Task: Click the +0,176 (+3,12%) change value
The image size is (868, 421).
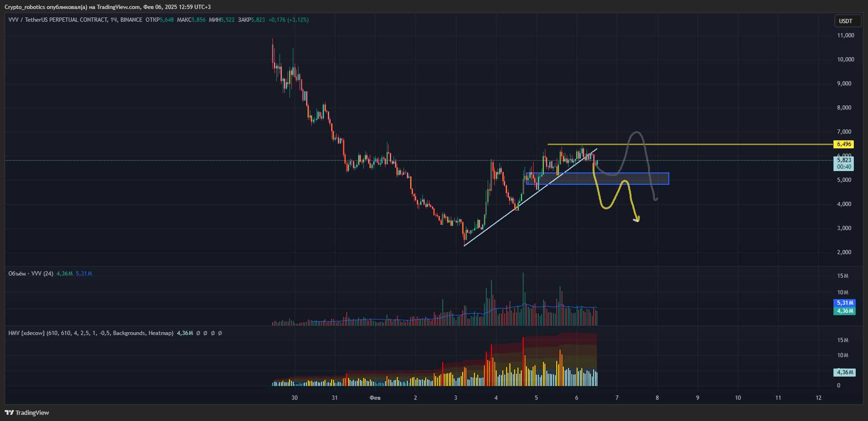Action: (x=289, y=20)
